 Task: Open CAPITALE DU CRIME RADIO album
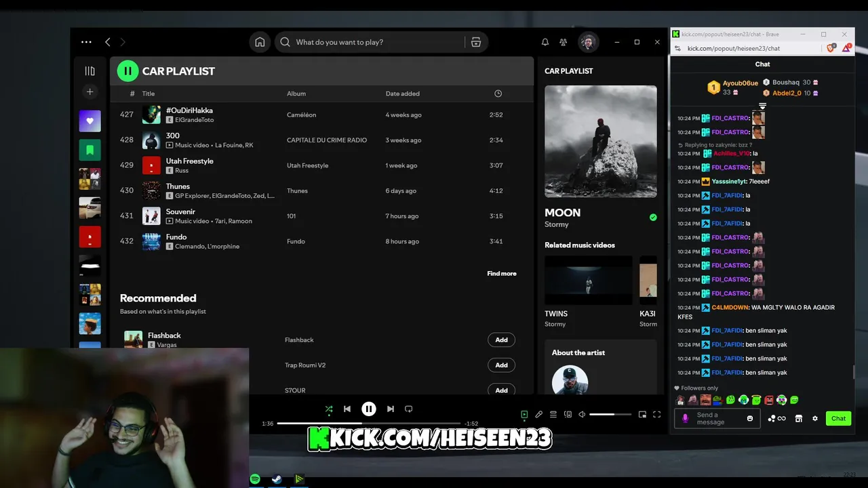(327, 140)
